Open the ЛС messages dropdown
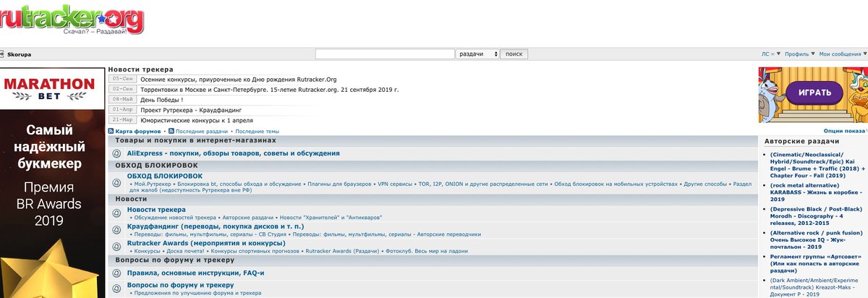The width and height of the screenshot is (868, 298). (771, 54)
